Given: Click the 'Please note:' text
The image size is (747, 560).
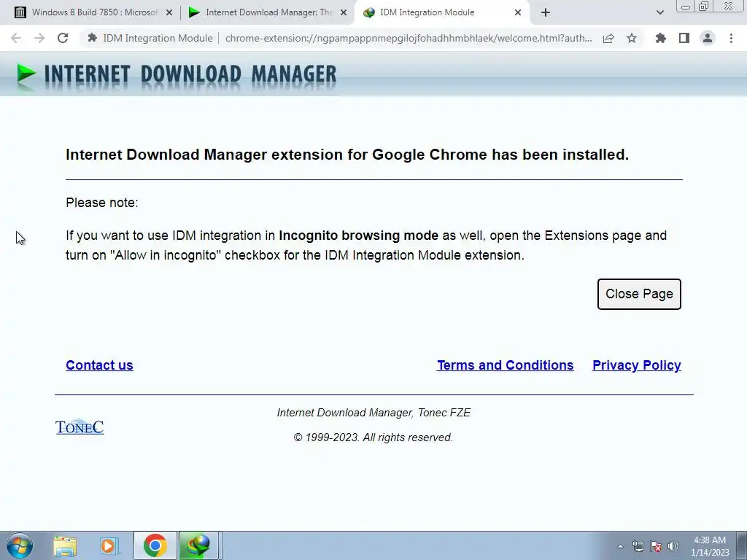Looking at the screenshot, I should (x=102, y=203).
